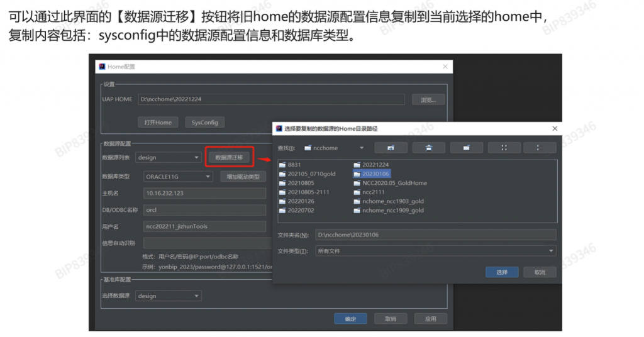Click the Home folder icon button
This screenshot has width=644, height=337.
[x=429, y=148]
